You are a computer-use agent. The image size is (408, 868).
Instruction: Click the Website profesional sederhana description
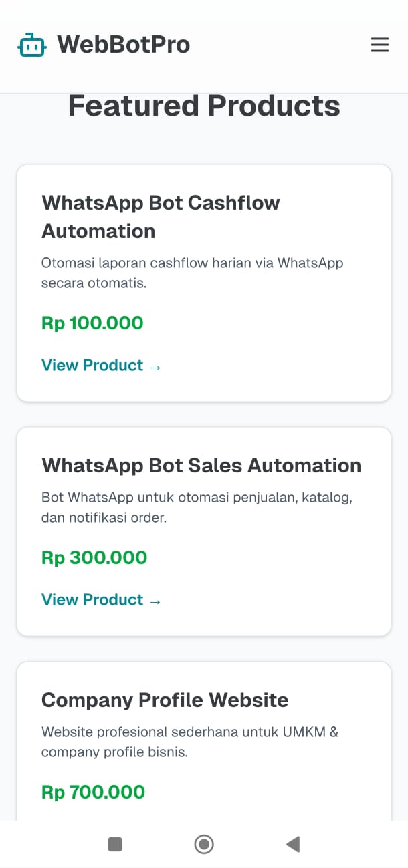pos(189,742)
